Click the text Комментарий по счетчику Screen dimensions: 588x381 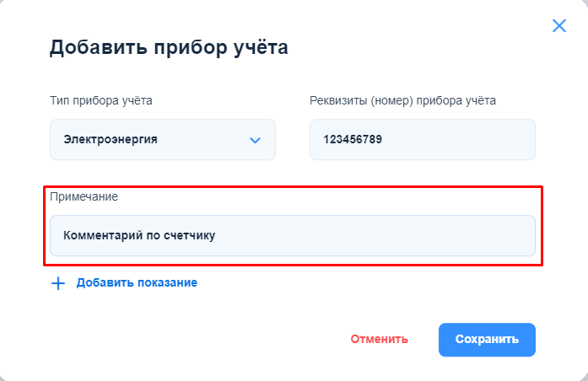pyautogui.click(x=139, y=236)
